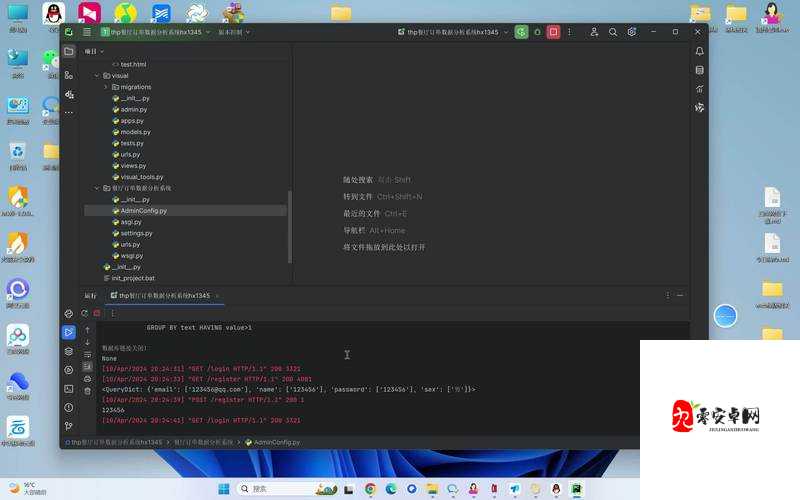
Task: Select init_project.bat in project tree
Action: pos(133,278)
